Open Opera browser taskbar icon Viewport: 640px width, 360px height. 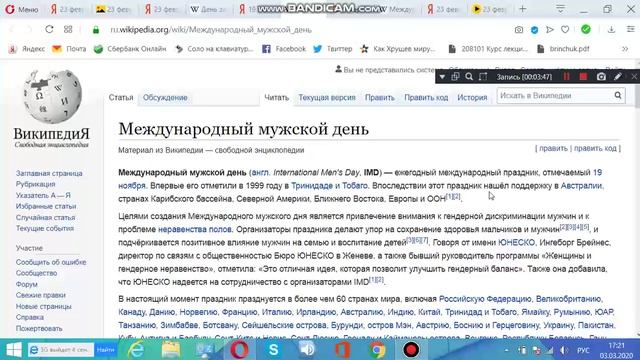pyautogui.click(x=240, y=350)
